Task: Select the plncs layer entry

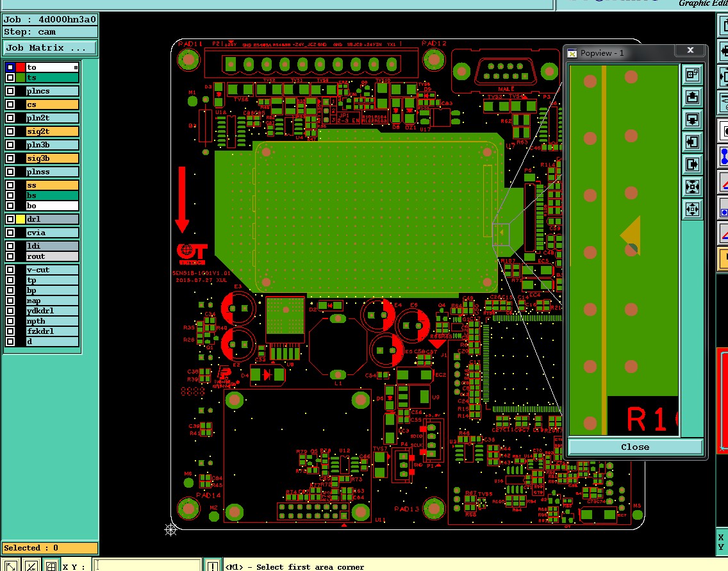Action: click(52, 91)
